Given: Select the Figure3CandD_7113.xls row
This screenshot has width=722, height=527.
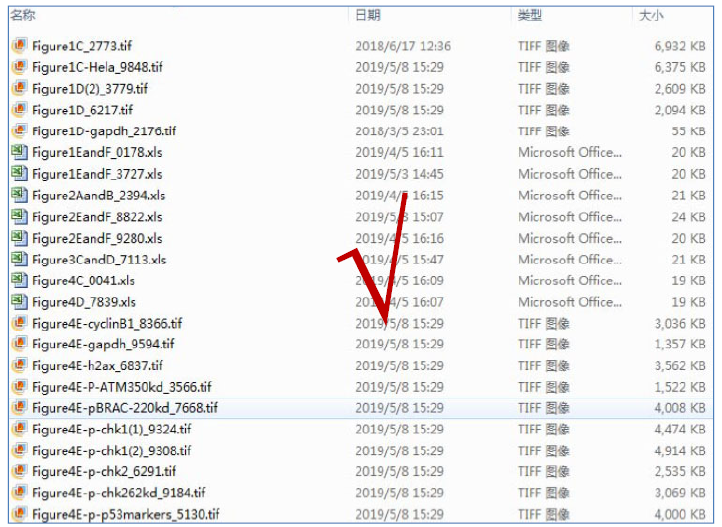Looking at the screenshot, I should tap(361, 260).
